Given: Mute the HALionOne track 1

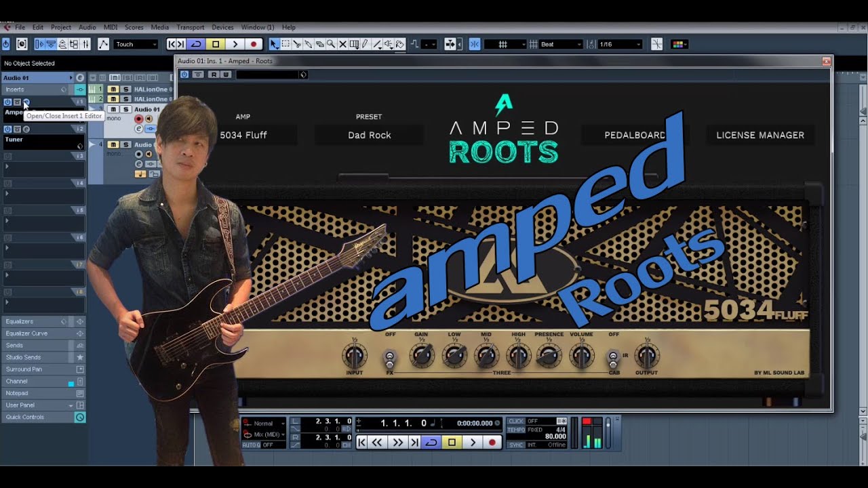Looking at the screenshot, I should click(113, 89).
